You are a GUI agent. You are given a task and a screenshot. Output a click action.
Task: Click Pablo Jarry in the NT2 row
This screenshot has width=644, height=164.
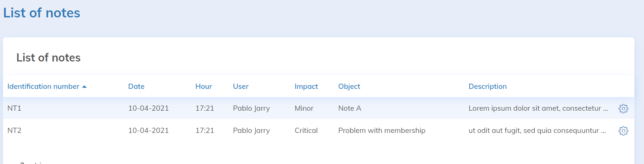[x=251, y=130]
